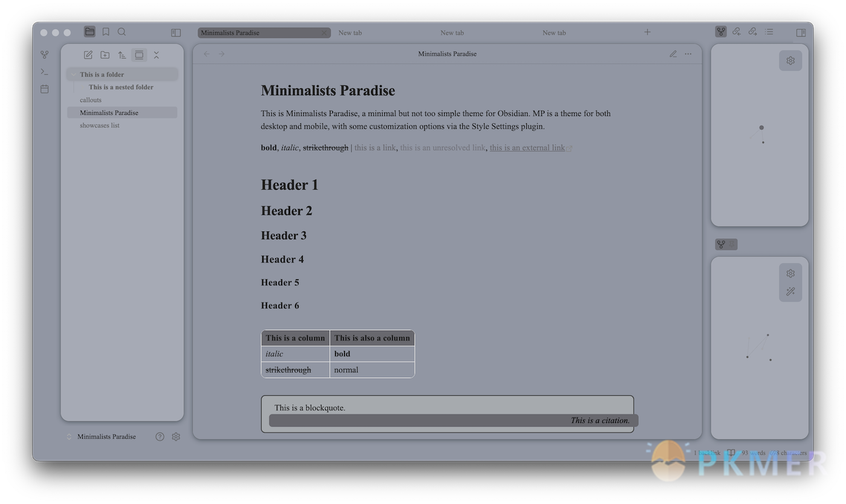Viewport: 846px width, 504px height.
Task: Run the graph animation wand
Action: click(790, 291)
